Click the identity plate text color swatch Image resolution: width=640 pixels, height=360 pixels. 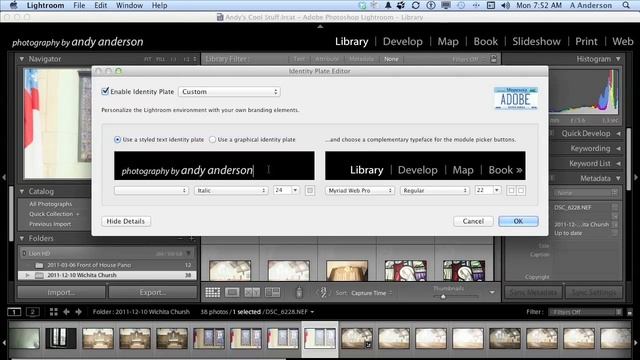(310, 191)
